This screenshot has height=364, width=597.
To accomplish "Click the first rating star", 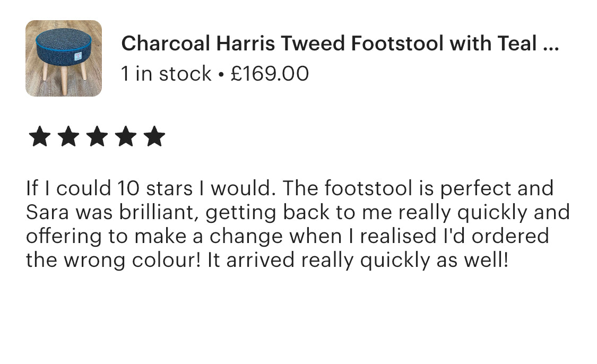I will [x=39, y=137].
